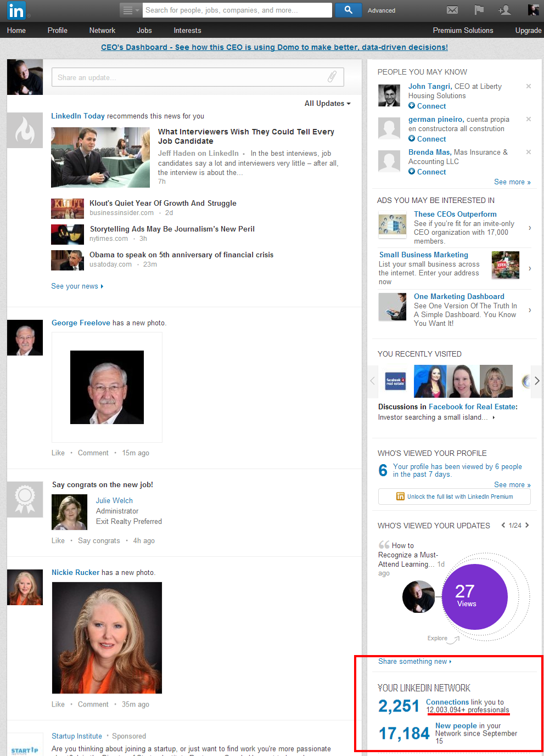Open George Freelove's profile name link
The height and width of the screenshot is (756, 544).
81,323
